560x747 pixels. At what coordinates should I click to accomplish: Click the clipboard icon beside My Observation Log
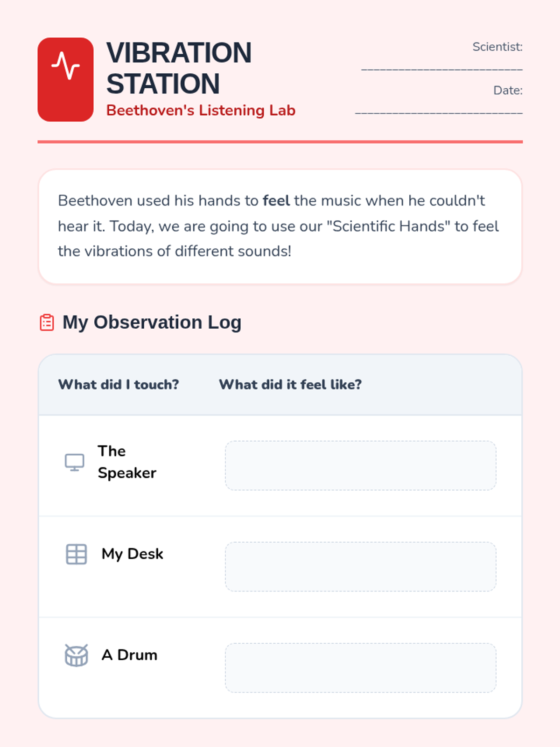tap(47, 323)
